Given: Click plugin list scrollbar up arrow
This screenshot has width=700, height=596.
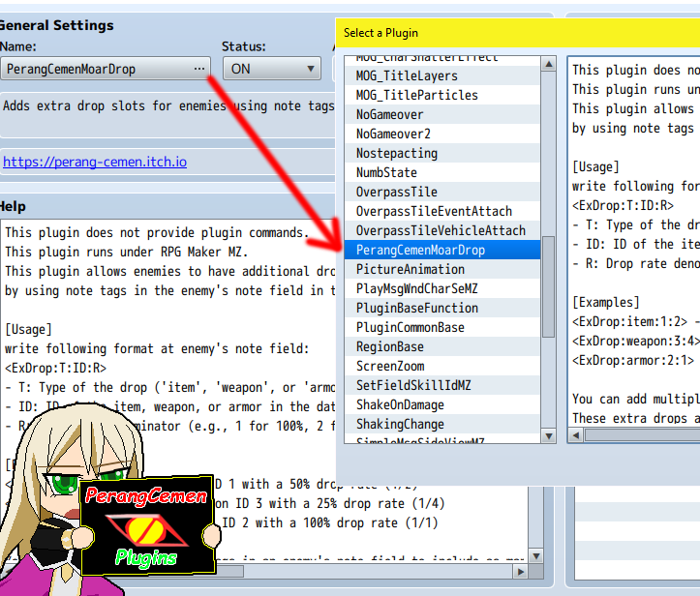Looking at the screenshot, I should point(549,64).
